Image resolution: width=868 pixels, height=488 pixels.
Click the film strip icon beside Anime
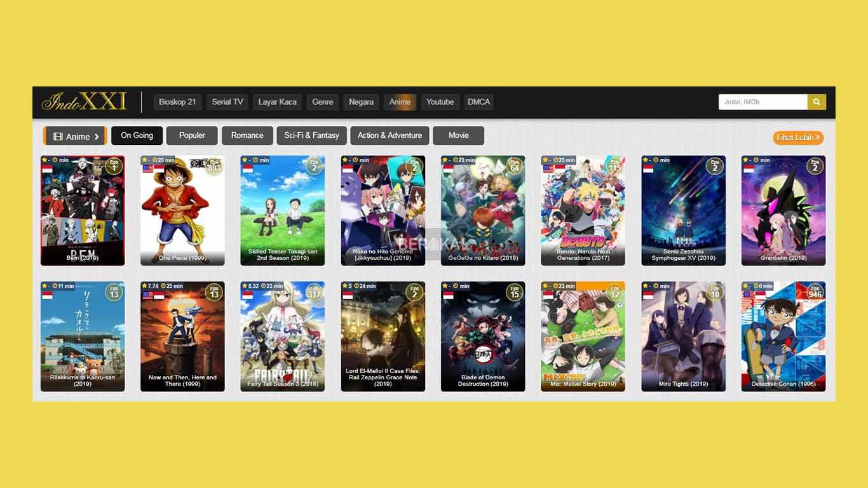point(58,137)
